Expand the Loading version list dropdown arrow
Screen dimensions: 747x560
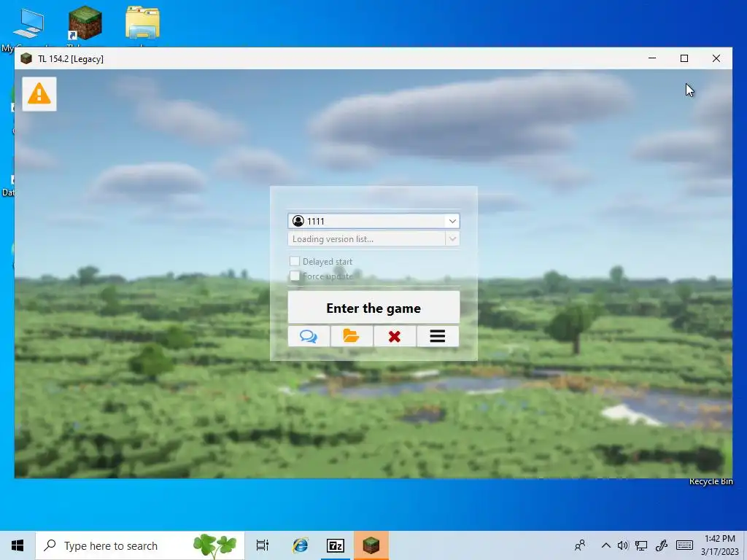452,238
